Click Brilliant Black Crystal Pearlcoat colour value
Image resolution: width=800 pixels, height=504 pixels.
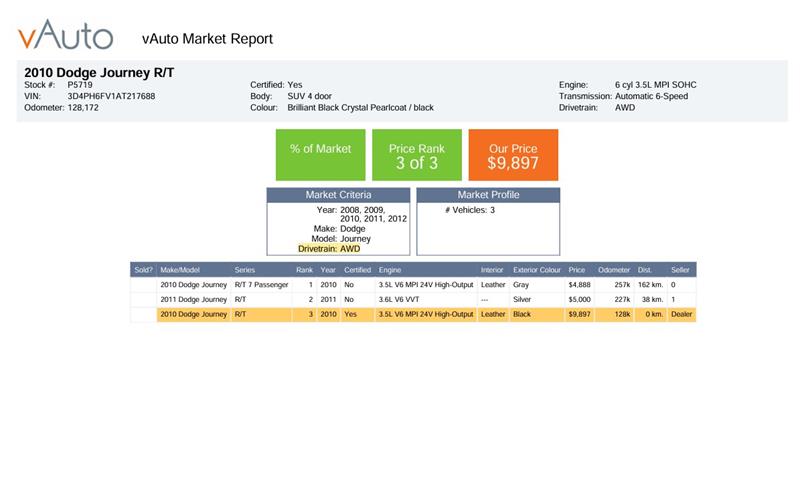pos(360,108)
